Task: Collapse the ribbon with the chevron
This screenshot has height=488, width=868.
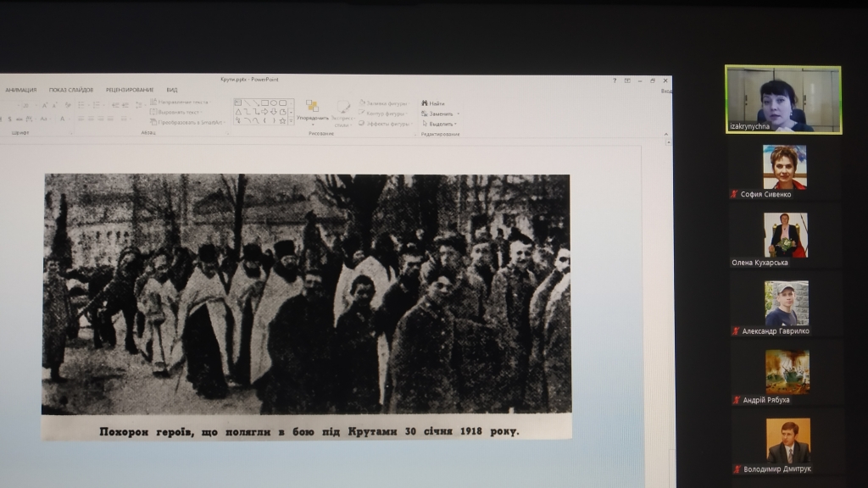Action: (x=666, y=134)
